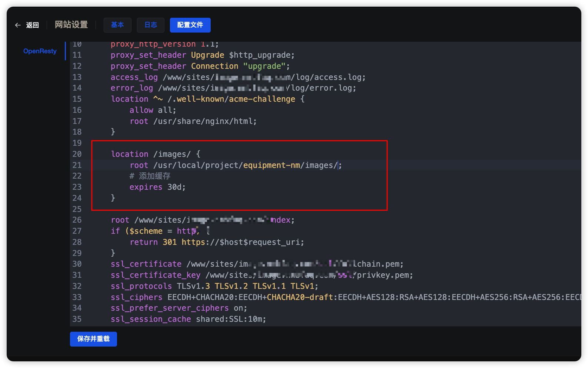Image resolution: width=588 pixels, height=368 pixels.
Task: Click the '# 添加缓存' comment
Action: pos(150,176)
